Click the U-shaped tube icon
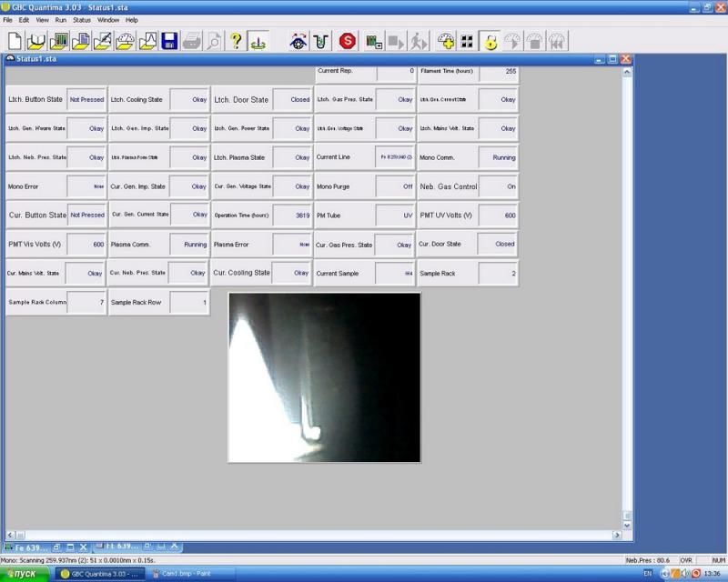The width and height of the screenshot is (728, 582). click(x=321, y=41)
